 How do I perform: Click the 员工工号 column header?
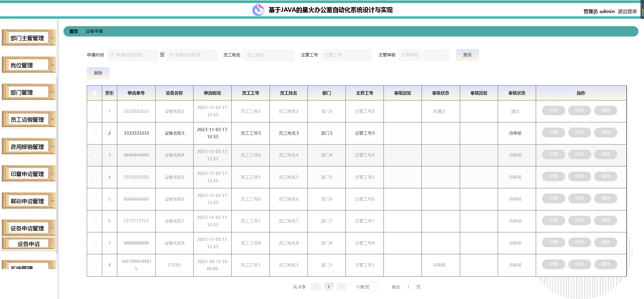[x=250, y=93]
